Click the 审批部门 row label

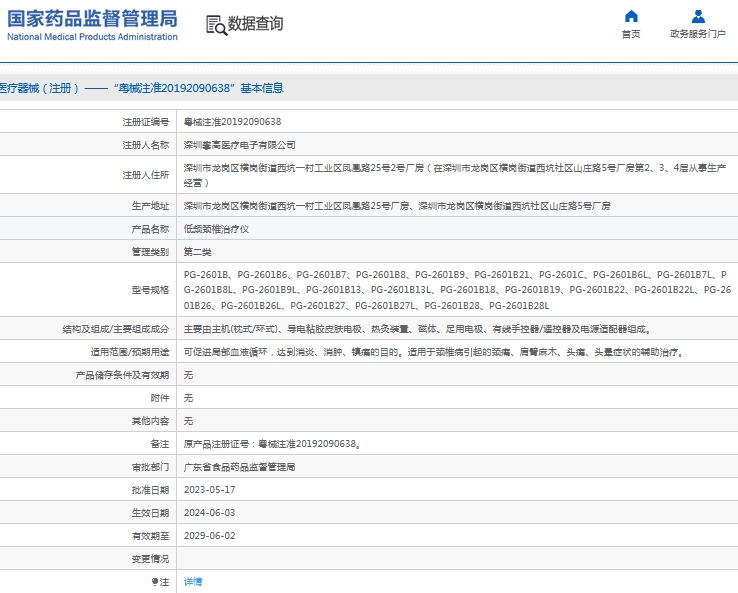150,467
